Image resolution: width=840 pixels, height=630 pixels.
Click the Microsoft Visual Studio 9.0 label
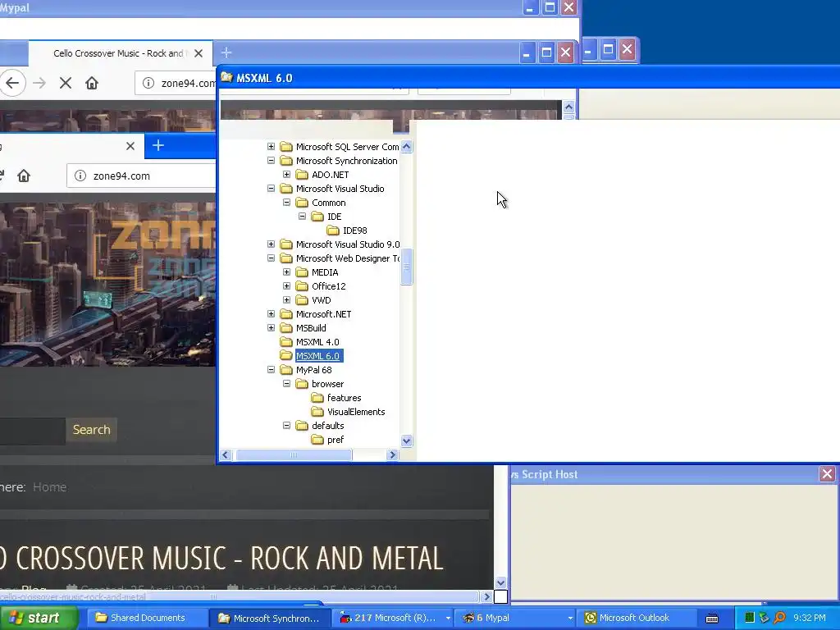(348, 244)
